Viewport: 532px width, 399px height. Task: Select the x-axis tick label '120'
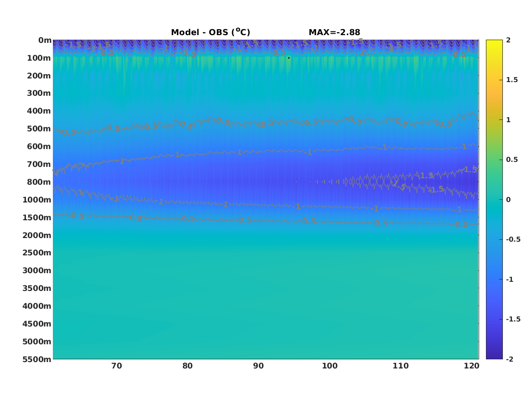tap(472, 366)
